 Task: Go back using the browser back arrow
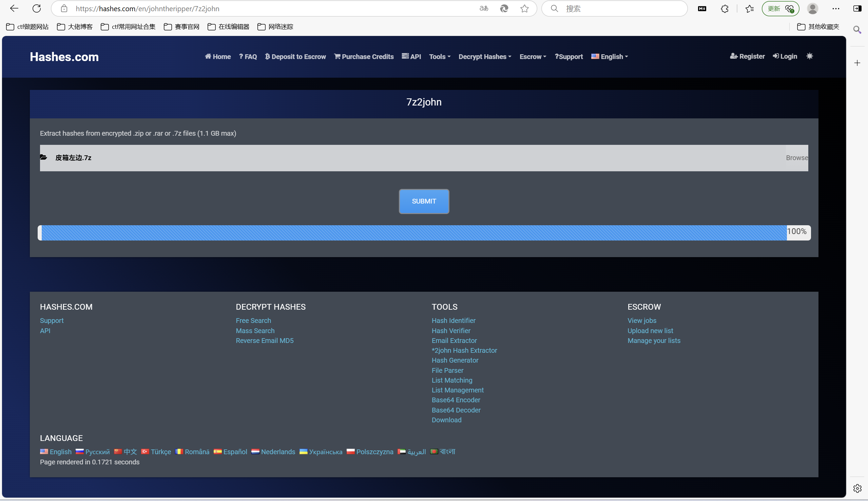14,8
